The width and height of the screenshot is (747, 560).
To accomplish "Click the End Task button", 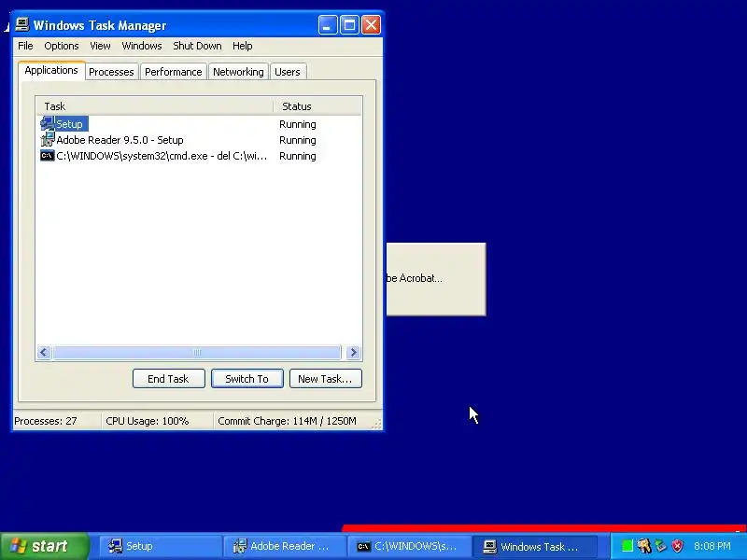I will (169, 379).
